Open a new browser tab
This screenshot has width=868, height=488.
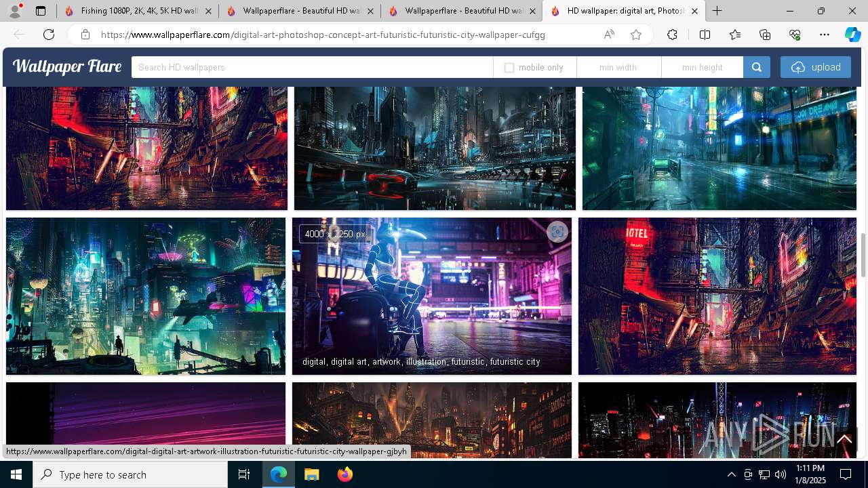717,11
